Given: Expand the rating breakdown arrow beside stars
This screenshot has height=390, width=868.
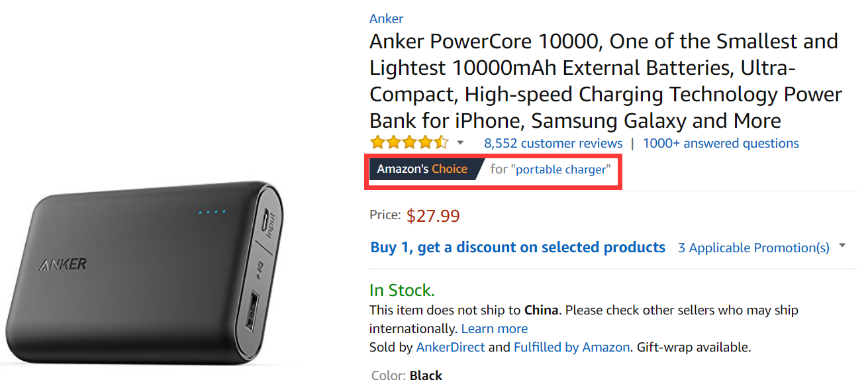Looking at the screenshot, I should (460, 143).
